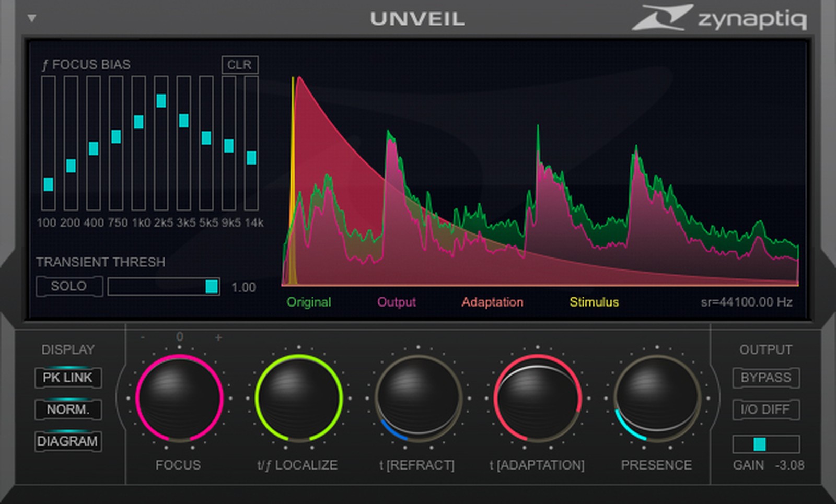Click the t/f LOCALIZE knob
The image size is (836, 504).
298,398
